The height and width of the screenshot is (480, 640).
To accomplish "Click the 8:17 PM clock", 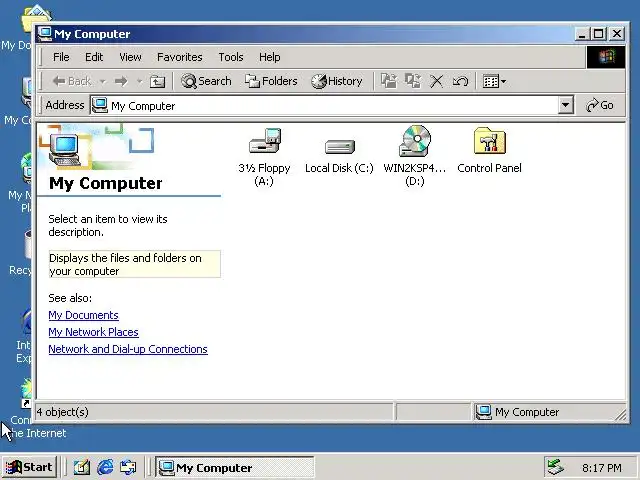I will click(602, 468).
